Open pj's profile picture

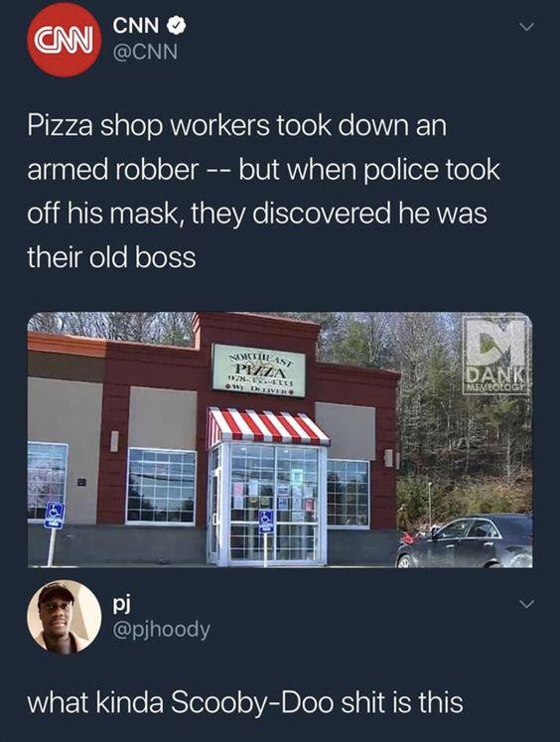[x=64, y=617]
